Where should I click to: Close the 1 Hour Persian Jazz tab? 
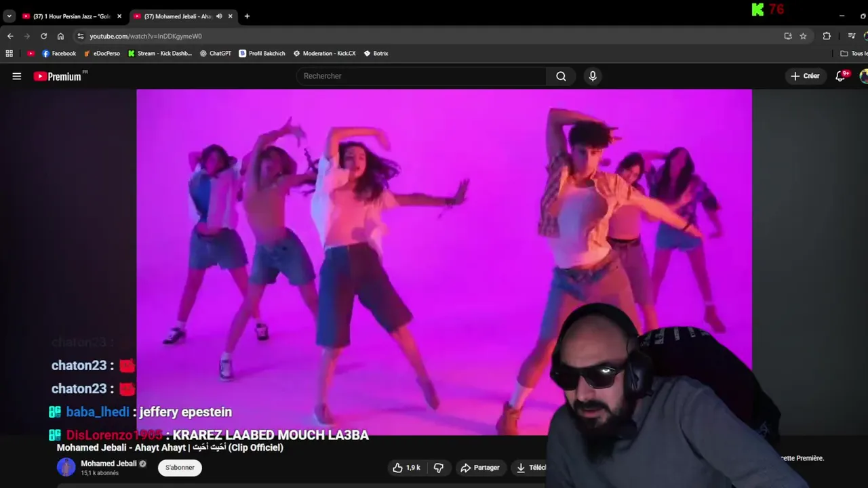[119, 16]
